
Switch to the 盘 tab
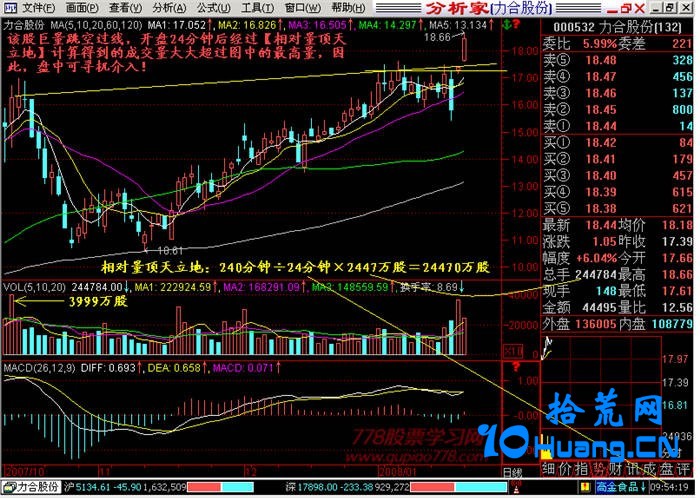pos(665,469)
